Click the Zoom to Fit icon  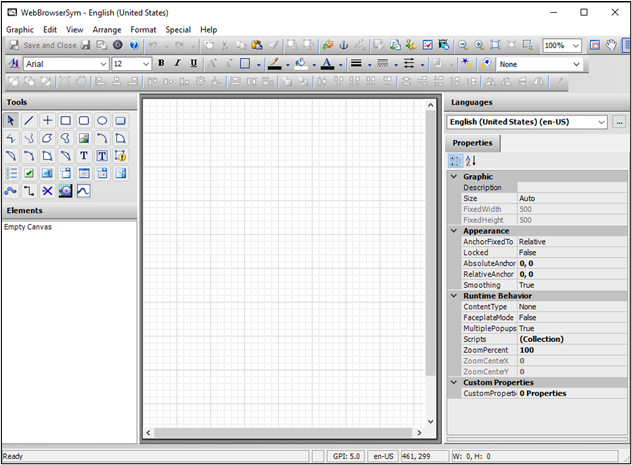pos(495,45)
